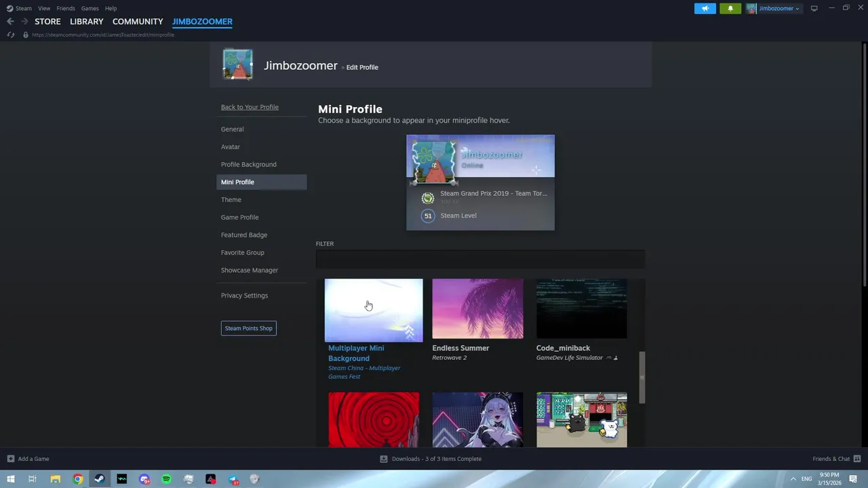Open the Games menu
This screenshot has width=868, height=488.
[x=90, y=8]
